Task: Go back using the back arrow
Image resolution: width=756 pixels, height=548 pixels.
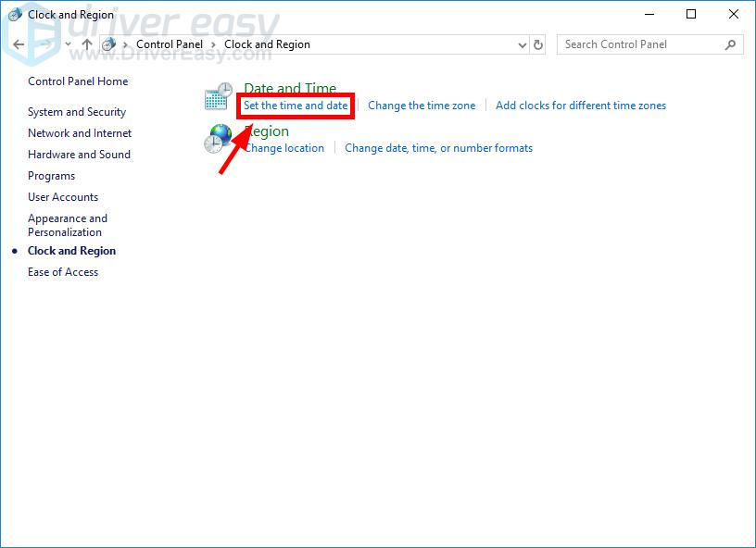Action: (x=19, y=44)
